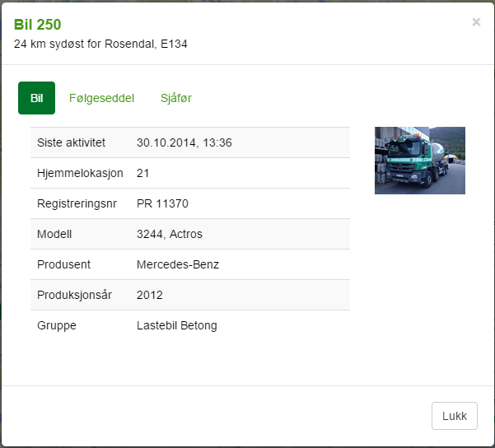Click the Hjemmelokasjon value 21

pyautogui.click(x=142, y=173)
